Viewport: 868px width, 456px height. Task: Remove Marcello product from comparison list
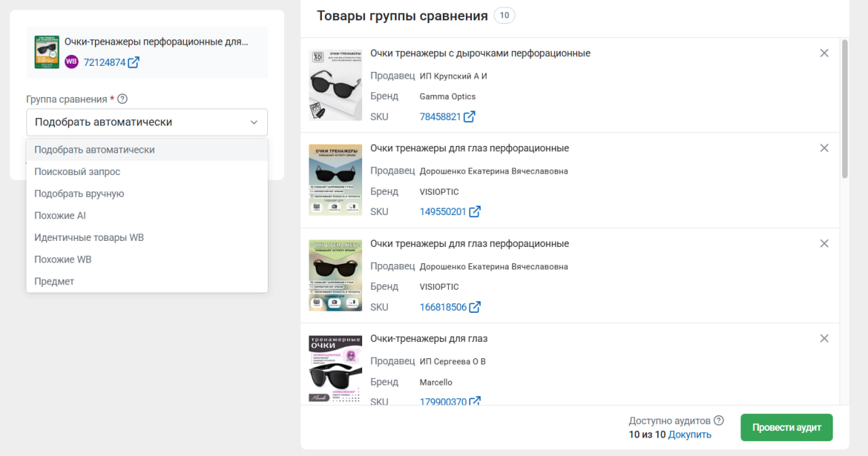[x=824, y=339]
